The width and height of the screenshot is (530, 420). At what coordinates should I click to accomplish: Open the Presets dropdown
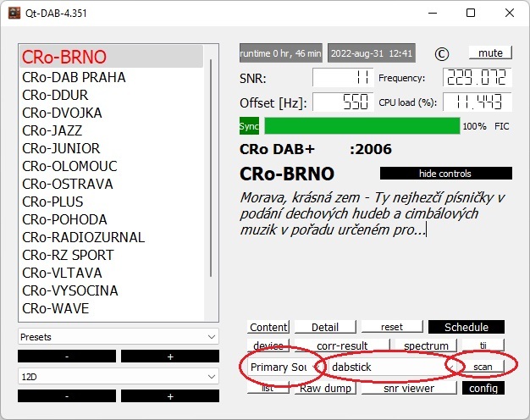119,337
